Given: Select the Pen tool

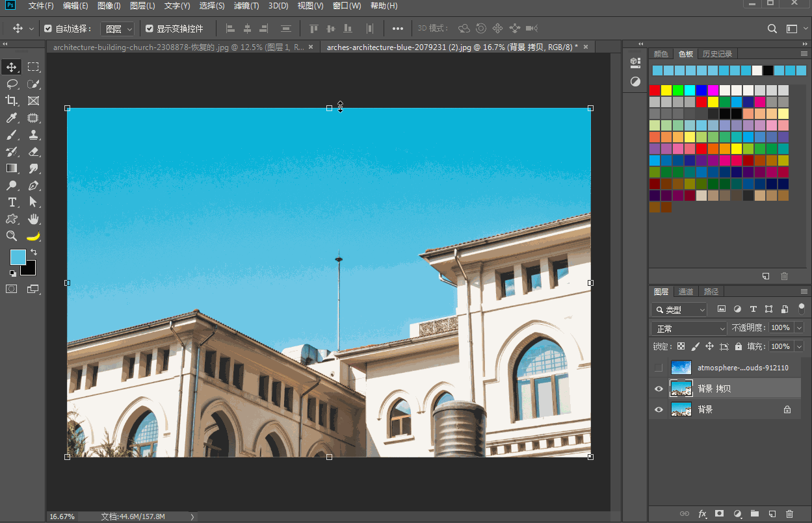Looking at the screenshot, I should 33,185.
